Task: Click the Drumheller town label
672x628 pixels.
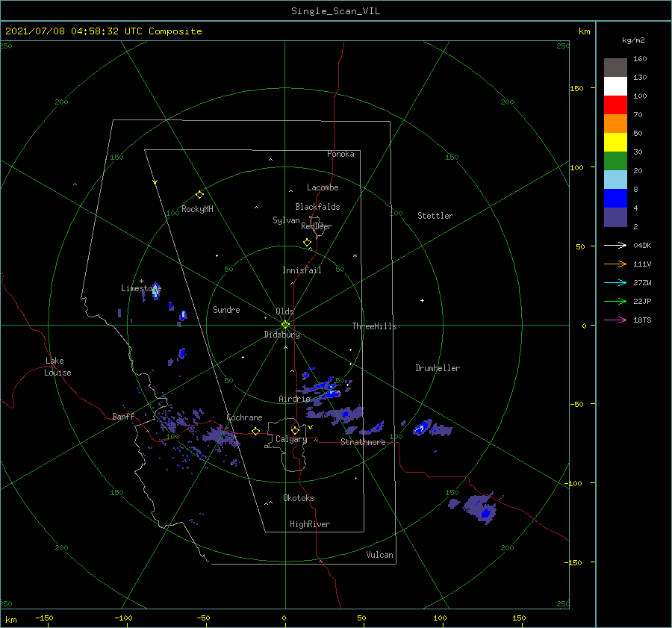Action: click(438, 368)
